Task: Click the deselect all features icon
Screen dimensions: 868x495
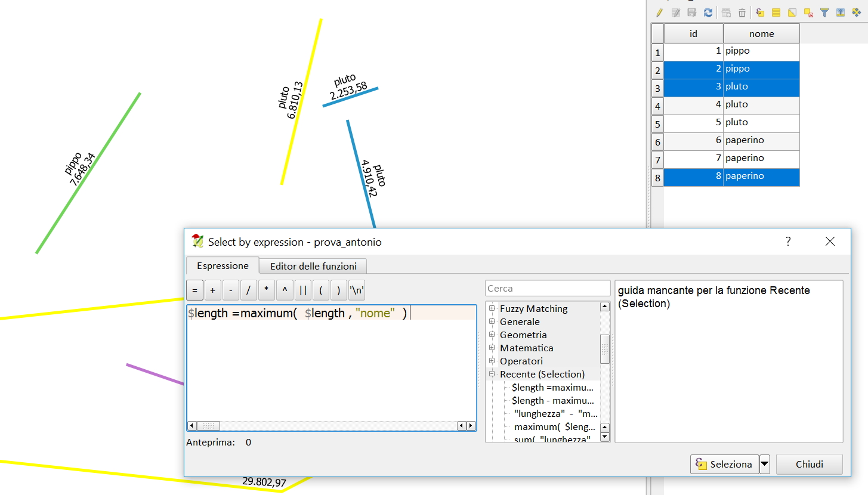Action: tap(808, 12)
